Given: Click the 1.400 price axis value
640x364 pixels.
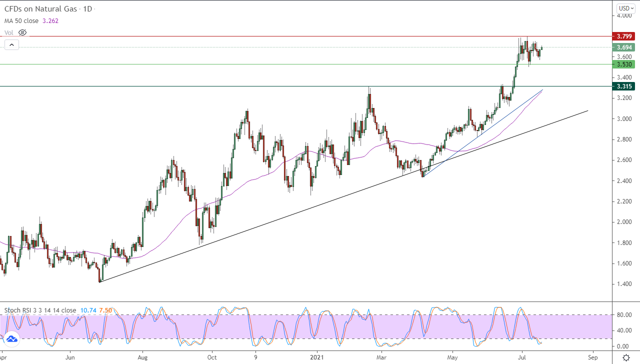Looking at the screenshot, I should (x=624, y=284).
